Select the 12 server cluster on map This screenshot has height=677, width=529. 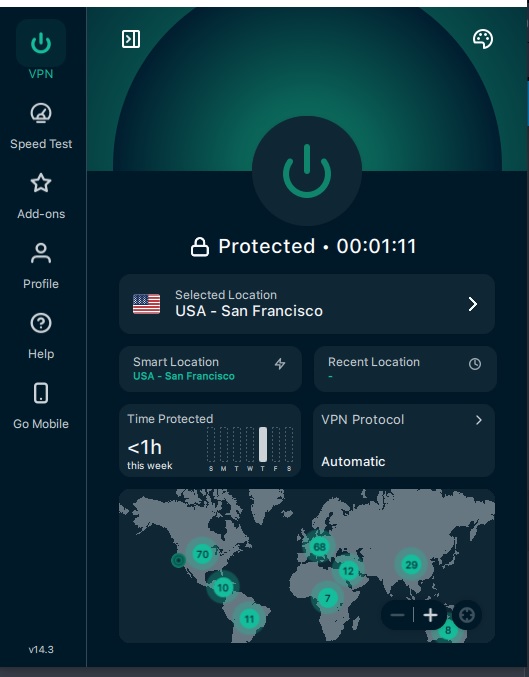coord(348,571)
